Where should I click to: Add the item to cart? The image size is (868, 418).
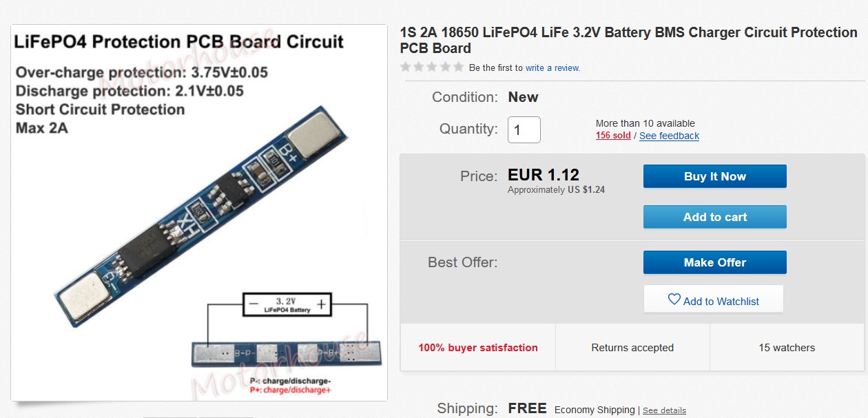[x=714, y=217]
